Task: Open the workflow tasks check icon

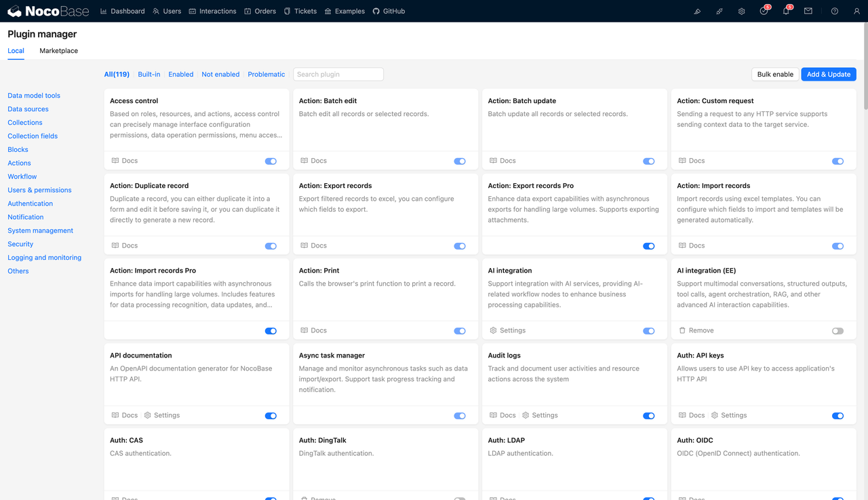Action: click(x=764, y=12)
